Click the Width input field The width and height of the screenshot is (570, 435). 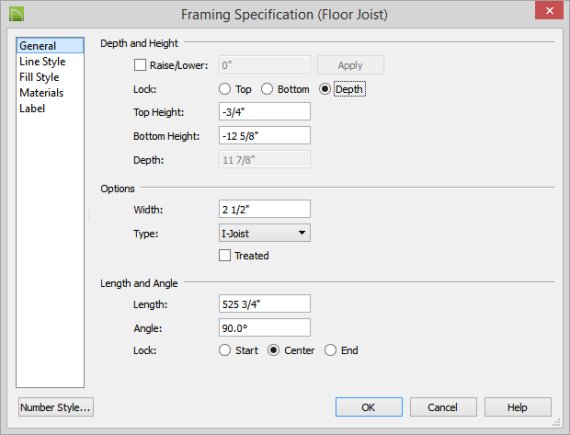[265, 209]
